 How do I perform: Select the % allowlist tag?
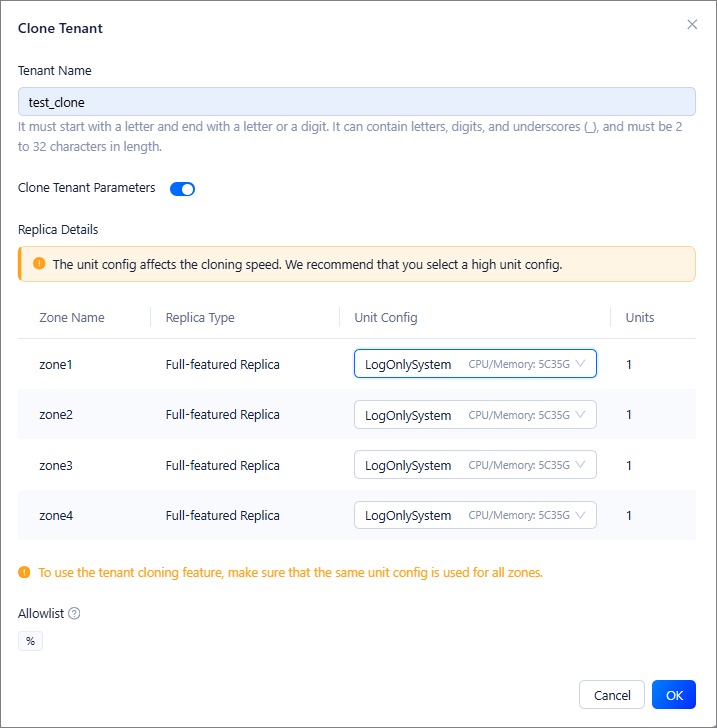tap(30, 641)
